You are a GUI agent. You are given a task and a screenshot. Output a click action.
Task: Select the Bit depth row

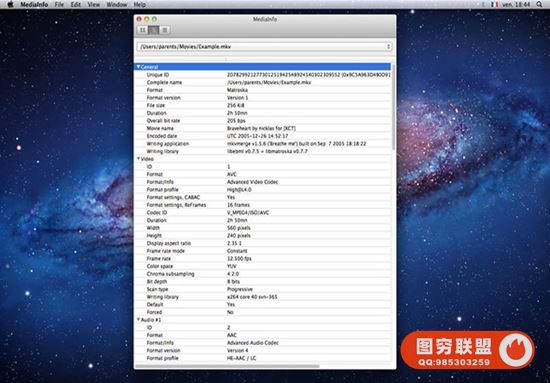262,282
